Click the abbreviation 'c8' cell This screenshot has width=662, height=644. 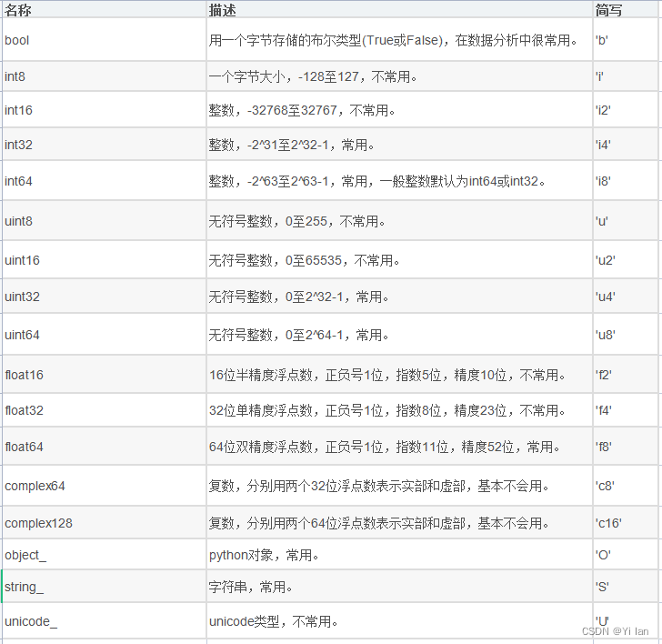626,486
